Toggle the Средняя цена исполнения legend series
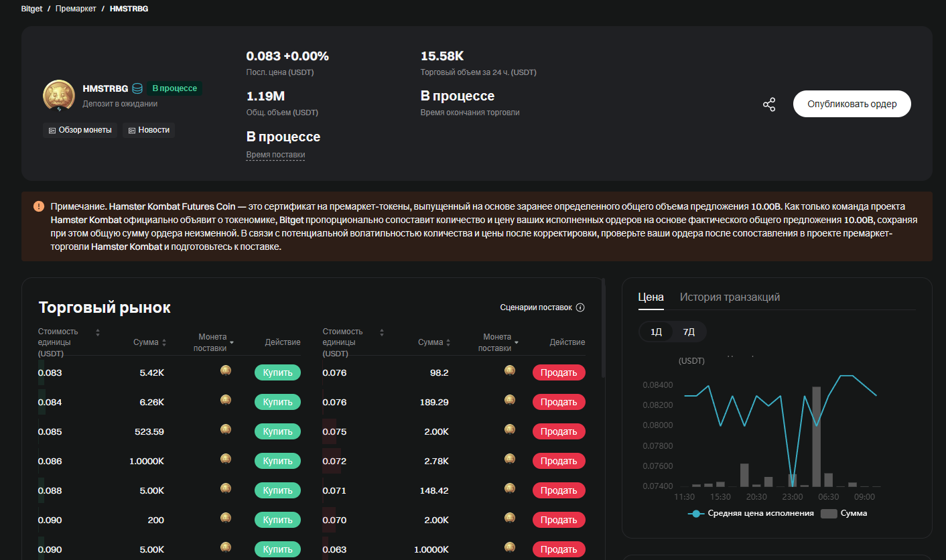This screenshot has width=946, height=560. point(751,513)
